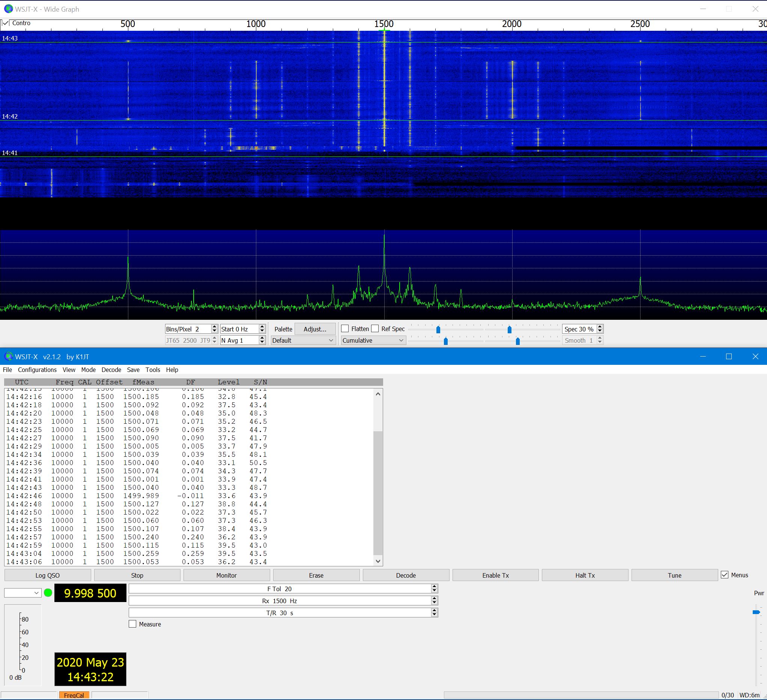The height and width of the screenshot is (700, 767).
Task: Decrease the Start Hz spinner value
Action: pos(262,331)
